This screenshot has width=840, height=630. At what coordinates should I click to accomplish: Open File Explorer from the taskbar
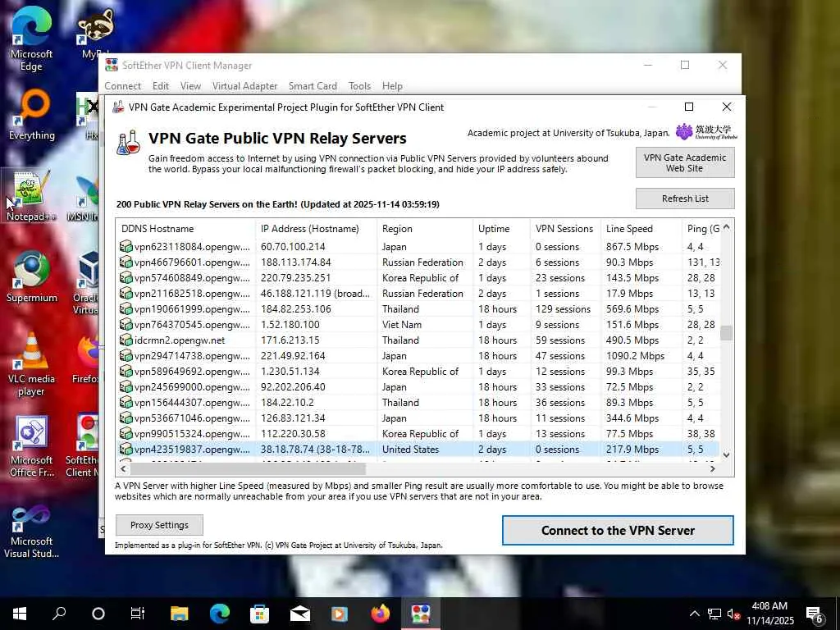coord(180,614)
